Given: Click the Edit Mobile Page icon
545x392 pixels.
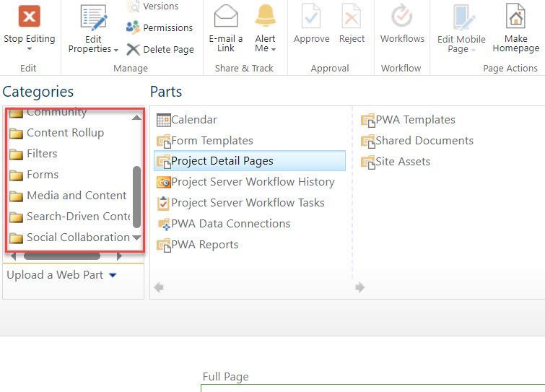Looking at the screenshot, I should [x=463, y=17].
